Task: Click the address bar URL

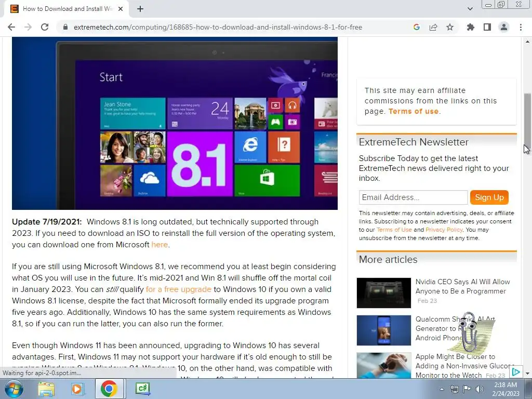Action: 218,27
